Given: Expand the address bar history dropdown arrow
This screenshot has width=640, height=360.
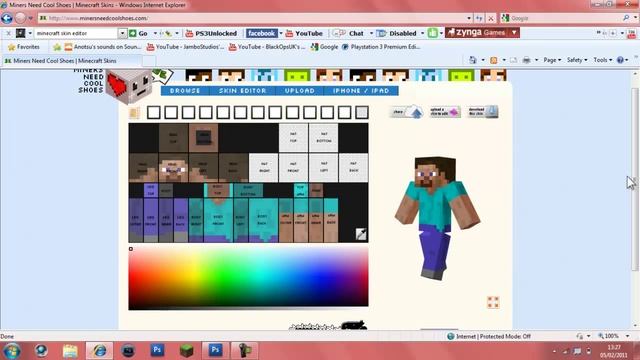Looking at the screenshot, I should coord(469,18).
